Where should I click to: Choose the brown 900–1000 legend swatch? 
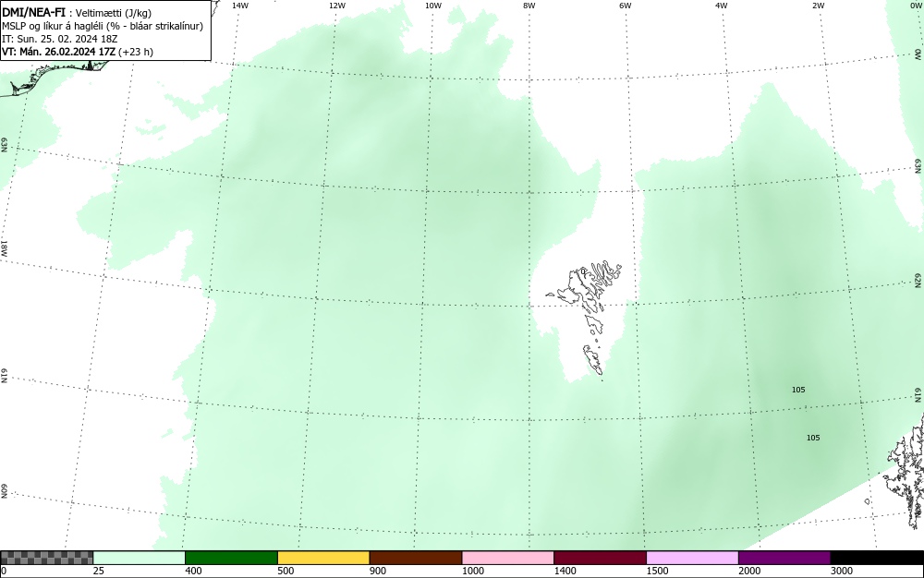coord(416,558)
